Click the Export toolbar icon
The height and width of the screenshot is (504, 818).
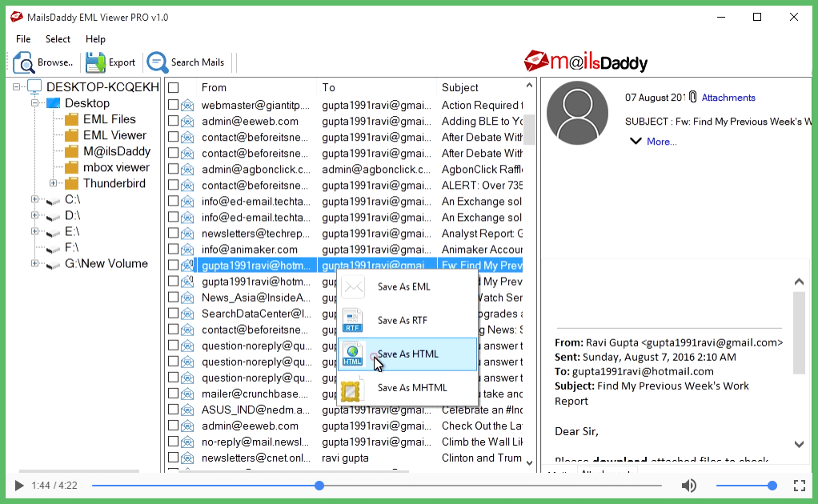coord(95,62)
